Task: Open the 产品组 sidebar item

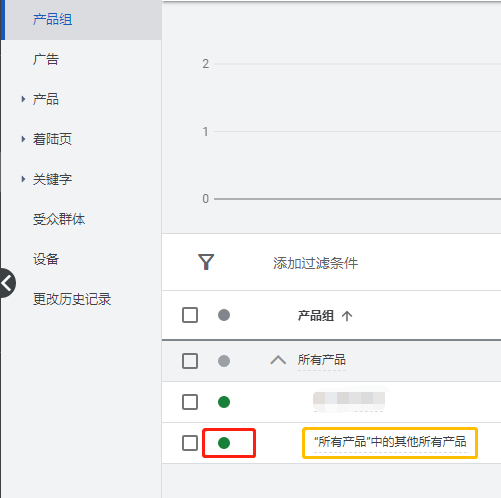Action: pos(52,19)
